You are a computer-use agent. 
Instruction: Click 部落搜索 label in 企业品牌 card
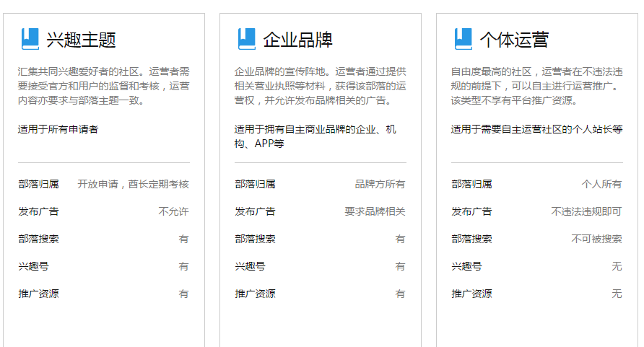[x=255, y=239]
